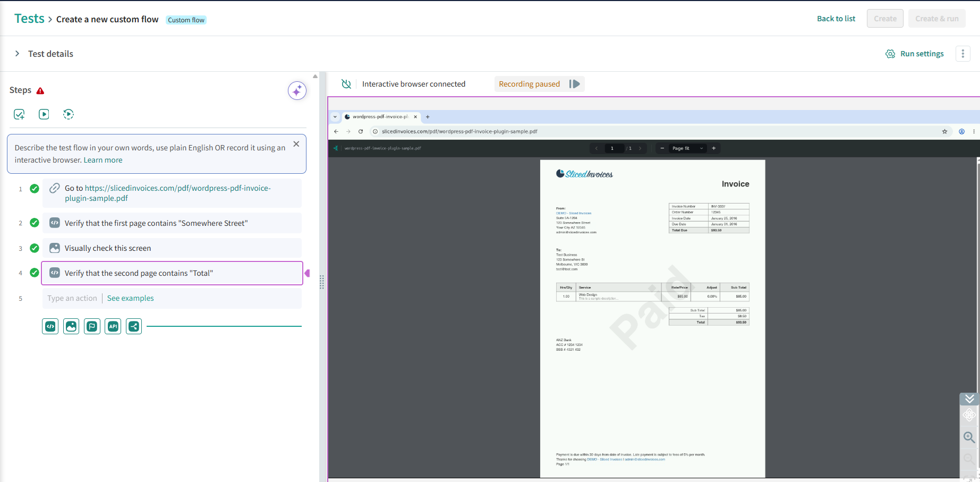Click the code icon on step 2

tap(54, 223)
